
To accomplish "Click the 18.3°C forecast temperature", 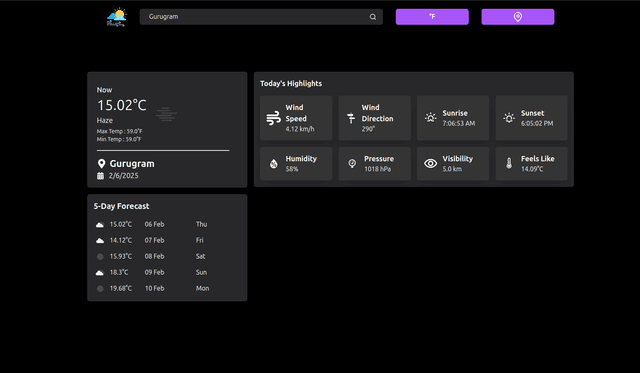I will [x=119, y=272].
